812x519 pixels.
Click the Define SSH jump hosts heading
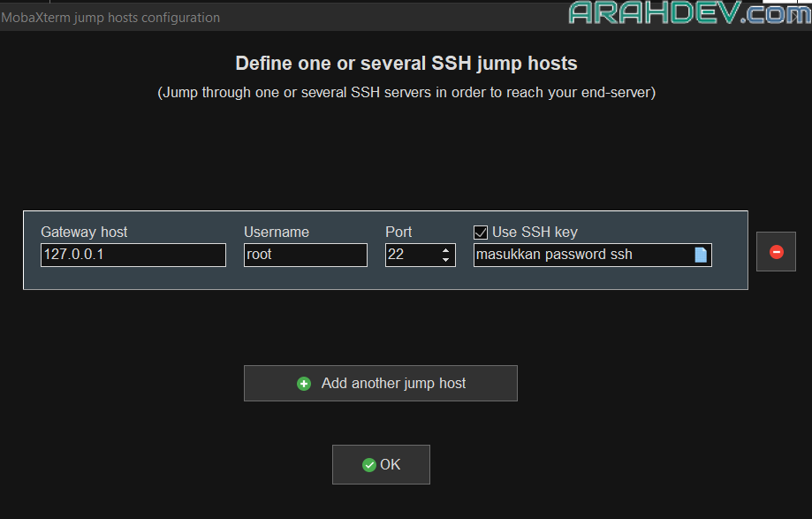point(406,64)
